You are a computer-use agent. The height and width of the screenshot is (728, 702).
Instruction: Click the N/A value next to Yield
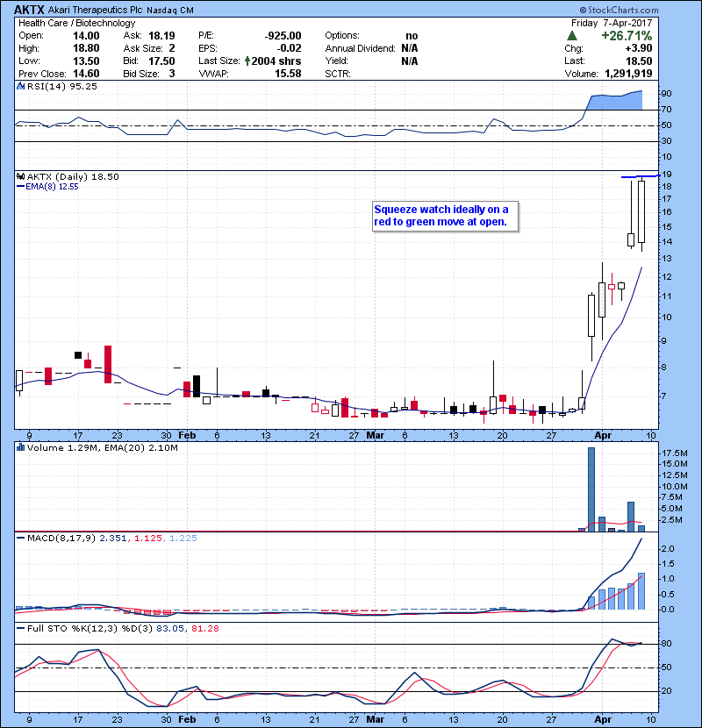pyautogui.click(x=409, y=61)
